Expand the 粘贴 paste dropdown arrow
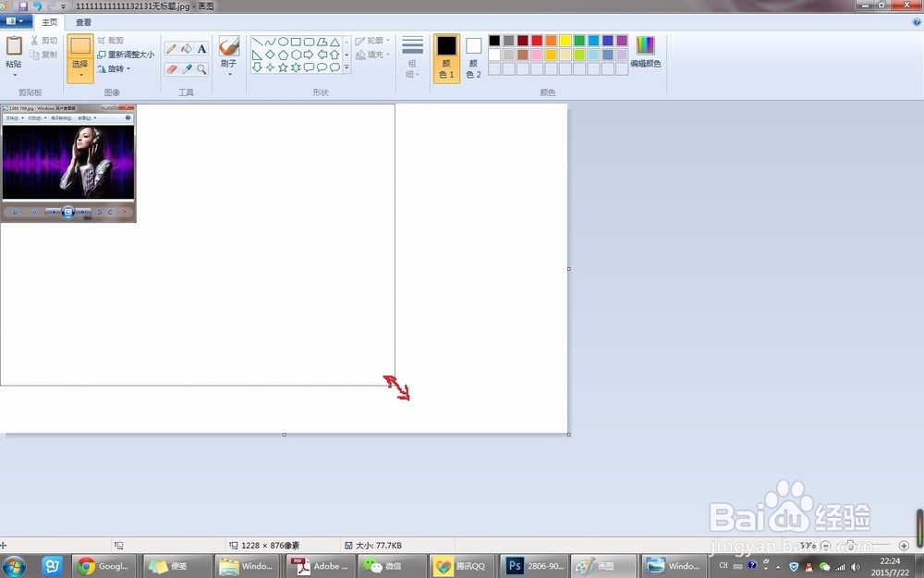The image size is (924, 578). pos(14,75)
